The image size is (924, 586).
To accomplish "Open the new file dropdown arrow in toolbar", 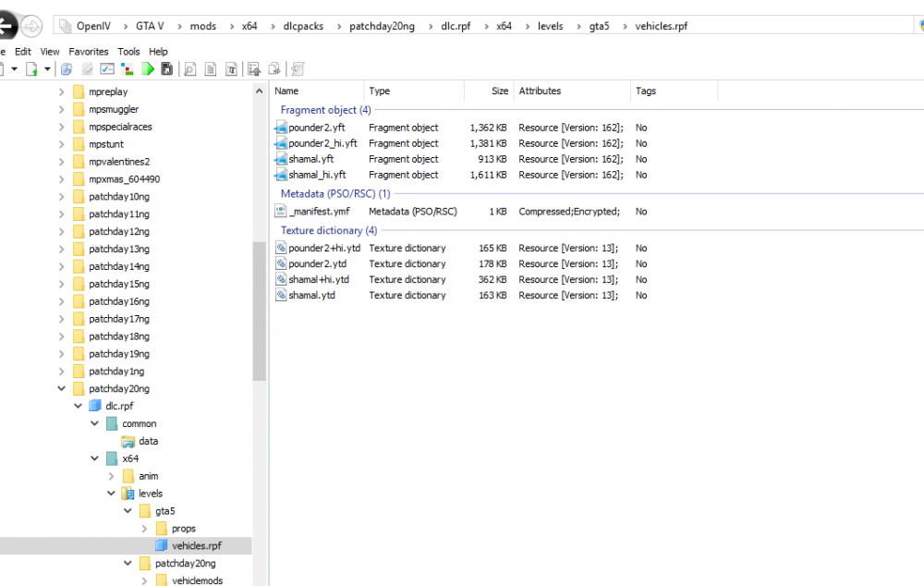I will (x=47, y=69).
